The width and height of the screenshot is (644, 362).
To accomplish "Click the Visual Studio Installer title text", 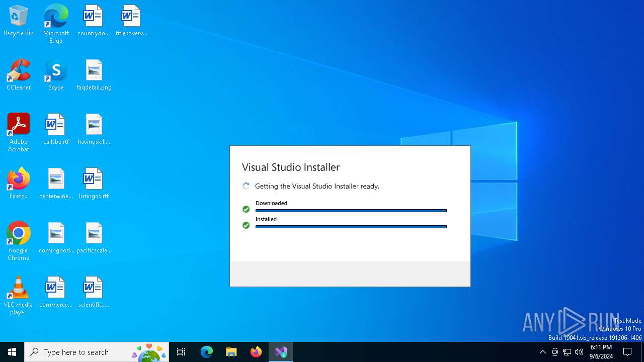I will click(x=291, y=167).
